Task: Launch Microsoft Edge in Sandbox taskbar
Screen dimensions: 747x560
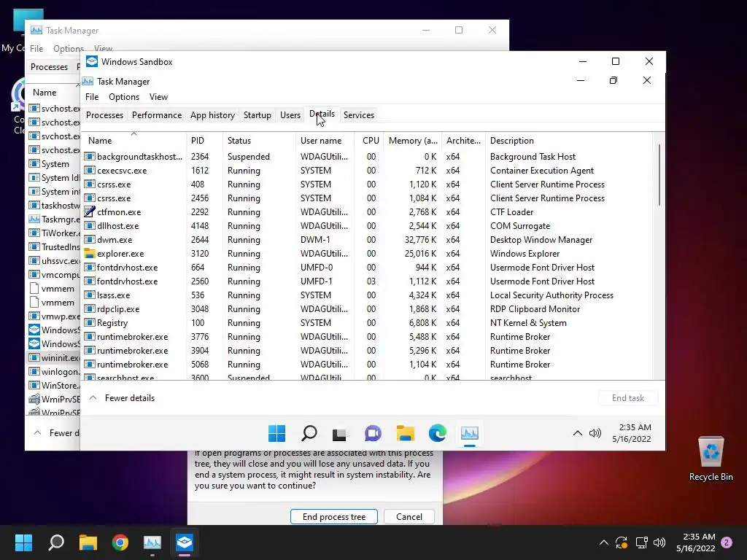Action: pyautogui.click(x=438, y=433)
